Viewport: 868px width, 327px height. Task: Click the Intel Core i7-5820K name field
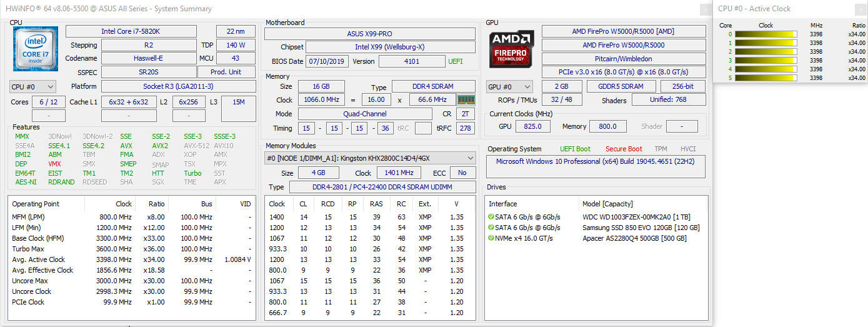coord(131,31)
